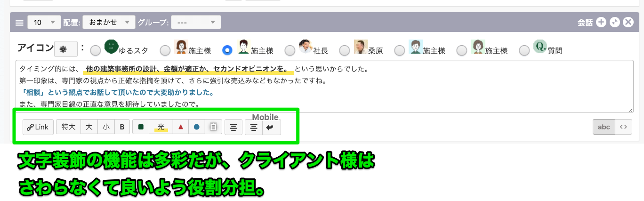Open the 配置 おまかせ dropdown

pyautogui.click(x=108, y=22)
